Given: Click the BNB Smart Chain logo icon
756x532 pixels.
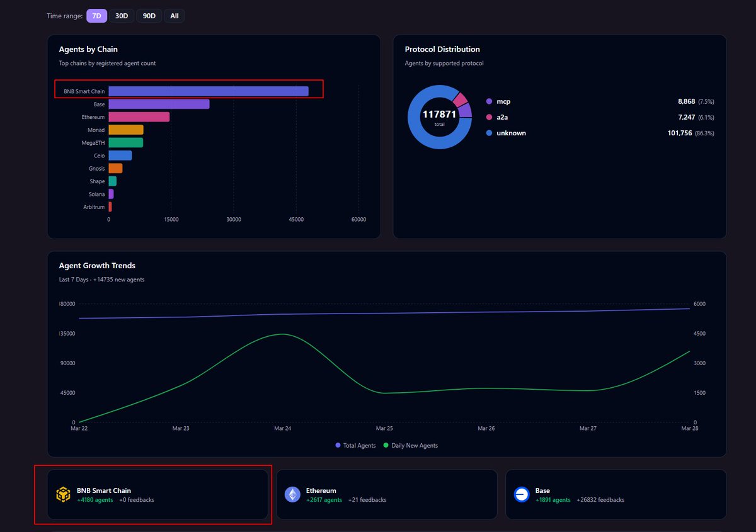Looking at the screenshot, I should tap(63, 495).
